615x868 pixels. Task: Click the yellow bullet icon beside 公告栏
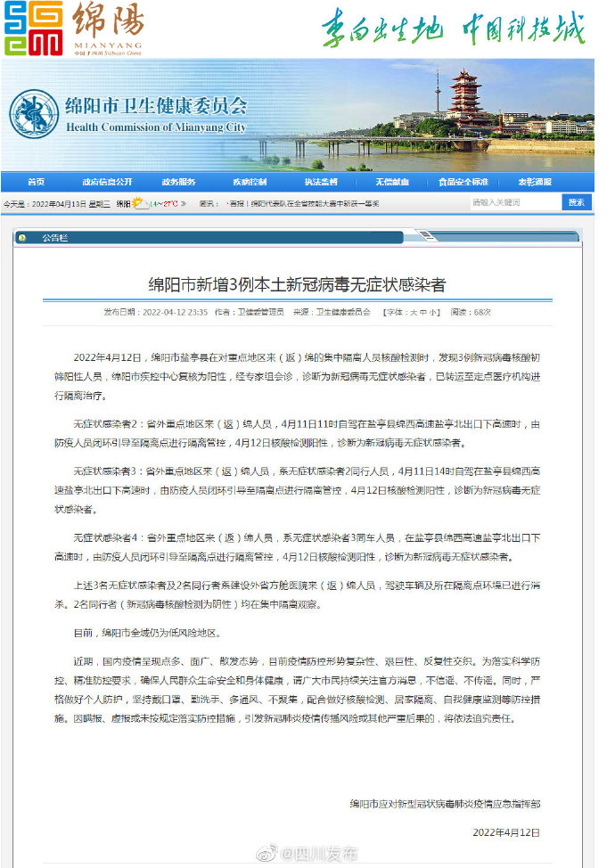point(22,238)
